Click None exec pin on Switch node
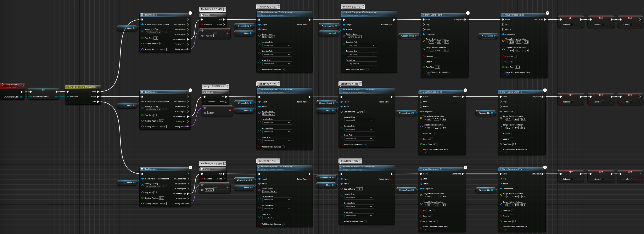This screenshot has height=234, width=644. (x=98, y=92)
